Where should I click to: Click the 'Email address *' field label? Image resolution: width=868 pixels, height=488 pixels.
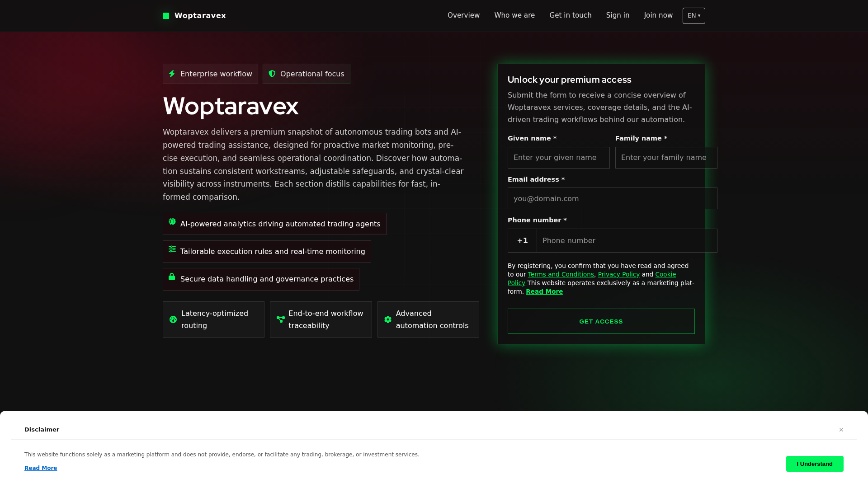pyautogui.click(x=536, y=179)
